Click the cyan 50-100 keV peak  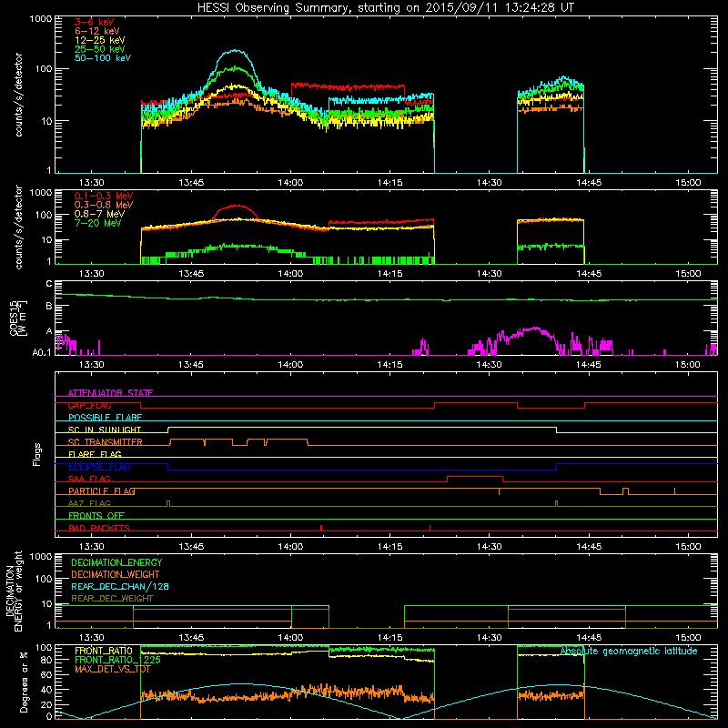point(236,50)
